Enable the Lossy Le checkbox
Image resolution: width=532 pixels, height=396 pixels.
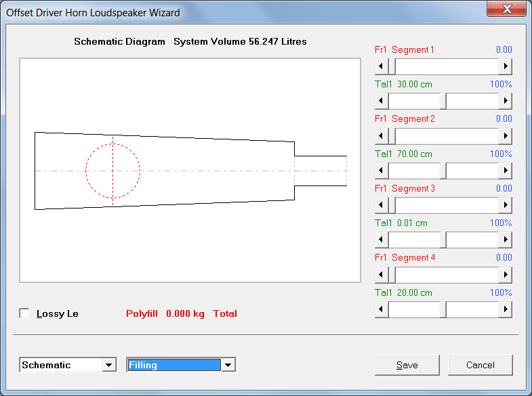[x=24, y=313]
